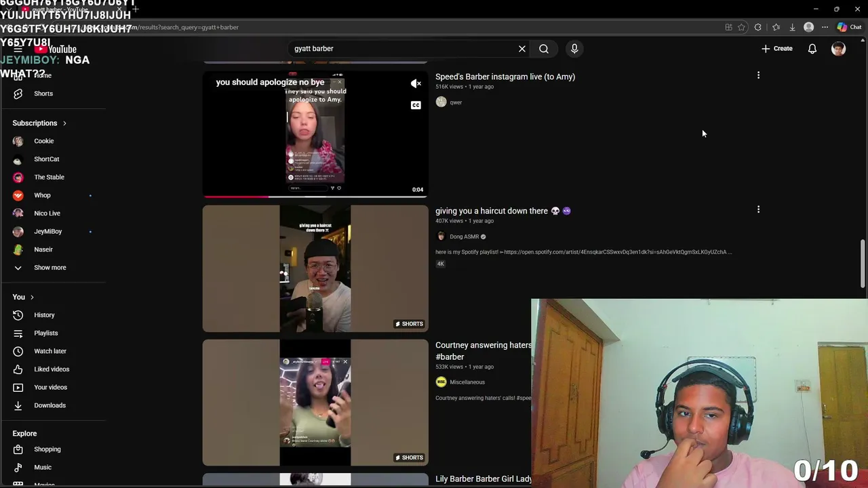Open Speed's Barber instagram live video
The width and height of the screenshot is (868, 488).
[x=505, y=77]
